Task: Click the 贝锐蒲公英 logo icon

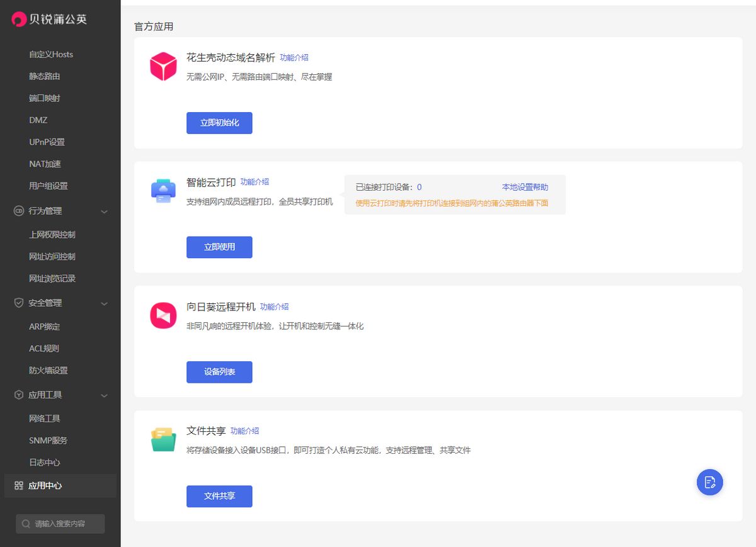Action: (19, 20)
